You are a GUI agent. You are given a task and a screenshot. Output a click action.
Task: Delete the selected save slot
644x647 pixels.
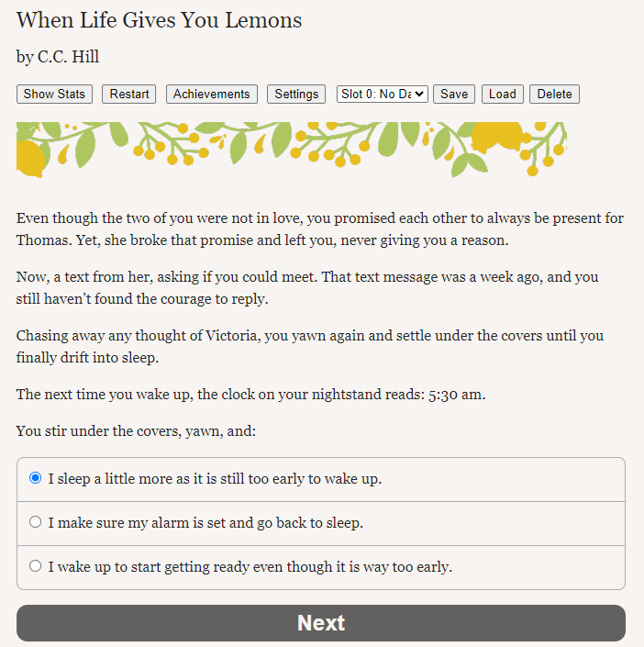point(554,95)
